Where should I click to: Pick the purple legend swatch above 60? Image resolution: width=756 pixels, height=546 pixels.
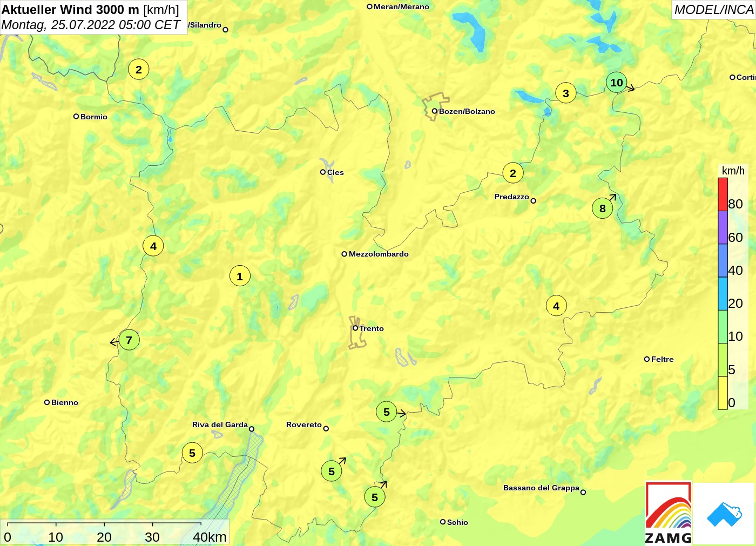723,227
